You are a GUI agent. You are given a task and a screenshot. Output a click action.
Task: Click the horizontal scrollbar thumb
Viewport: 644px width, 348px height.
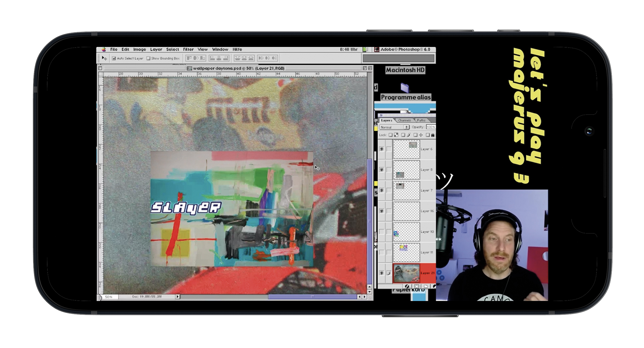312,297
